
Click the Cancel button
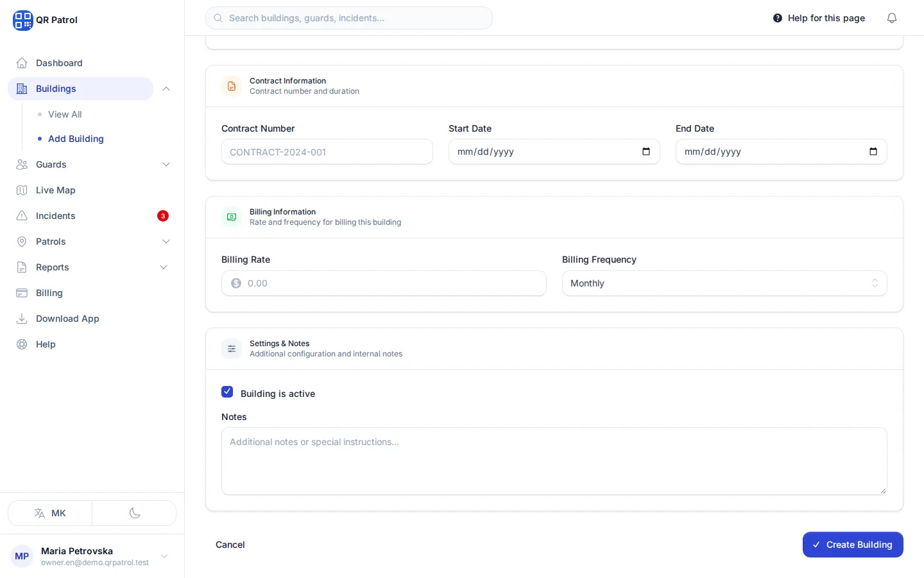pos(230,545)
